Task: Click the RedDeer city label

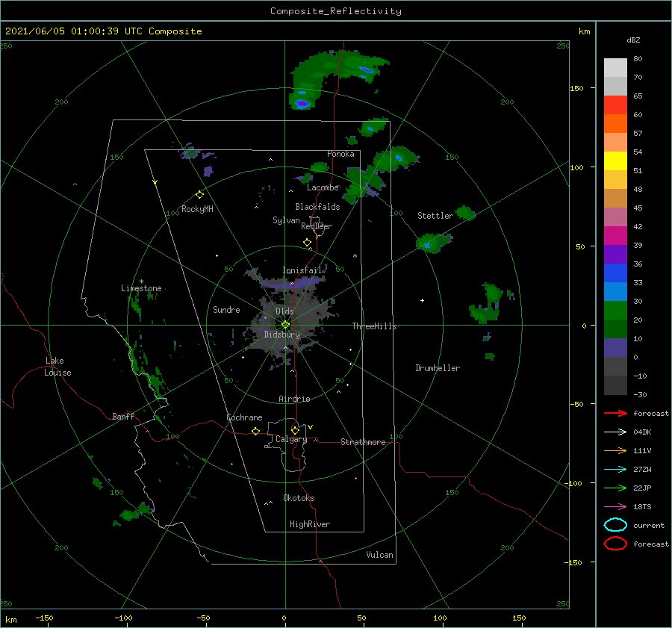Action: (x=317, y=226)
